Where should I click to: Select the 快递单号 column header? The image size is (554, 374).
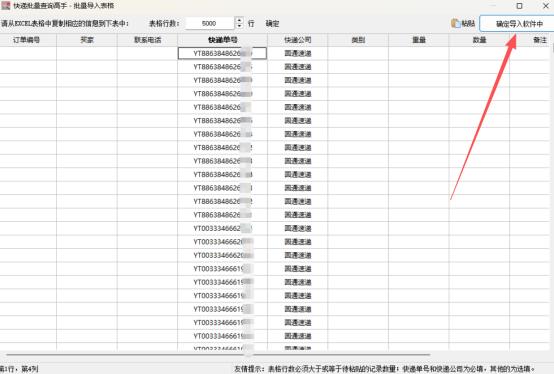pyautogui.click(x=223, y=40)
